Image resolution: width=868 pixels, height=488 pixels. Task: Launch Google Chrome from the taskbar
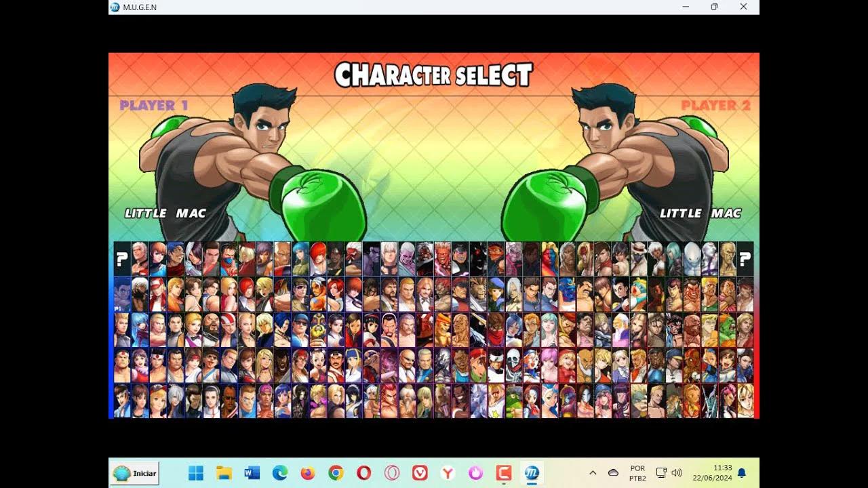[335, 473]
